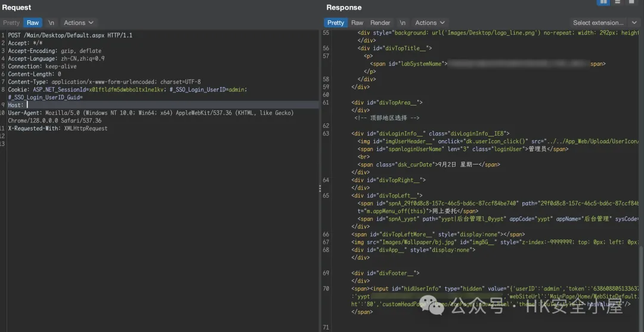The height and width of the screenshot is (332, 644).
Task: Click the pane divider handle between Request and Response
Action: (x=320, y=188)
